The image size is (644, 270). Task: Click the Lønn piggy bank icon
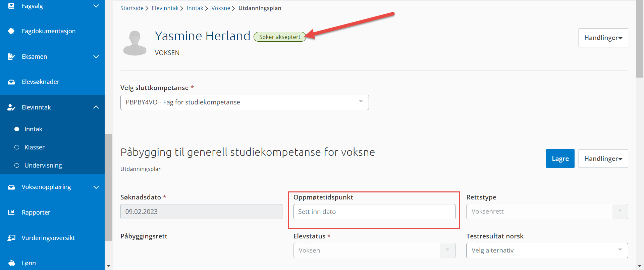coord(11,263)
